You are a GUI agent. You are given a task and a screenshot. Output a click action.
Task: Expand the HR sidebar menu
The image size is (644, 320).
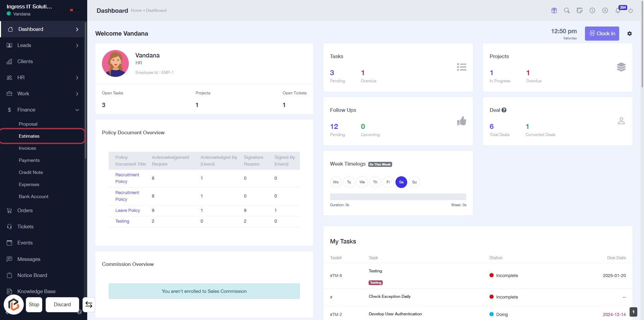coord(43,78)
